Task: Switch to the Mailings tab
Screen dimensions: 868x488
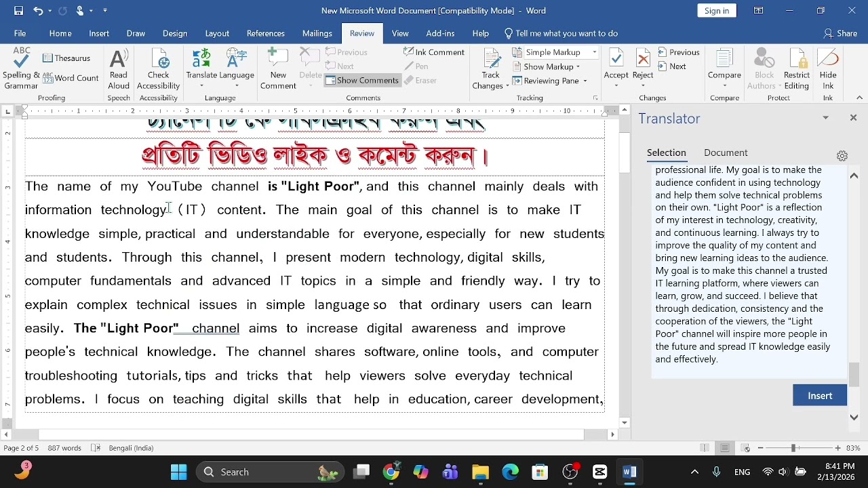Action: (x=317, y=33)
